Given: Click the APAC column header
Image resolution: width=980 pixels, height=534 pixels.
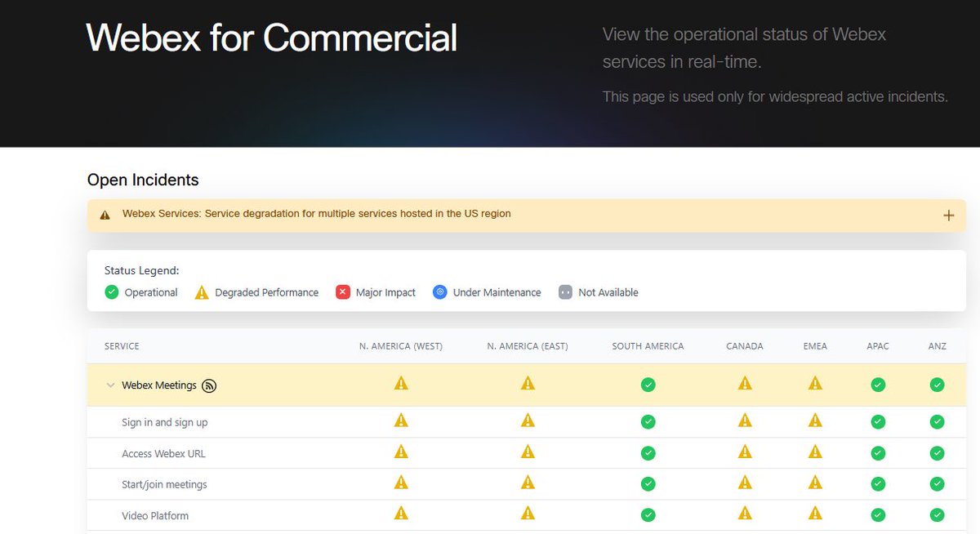Looking at the screenshot, I should click(x=878, y=346).
